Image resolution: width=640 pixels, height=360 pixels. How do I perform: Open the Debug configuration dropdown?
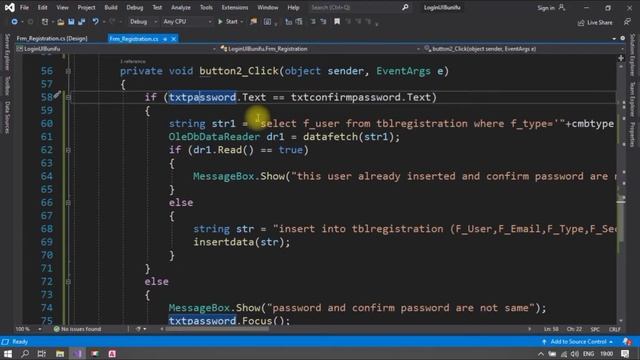[x=143, y=22]
